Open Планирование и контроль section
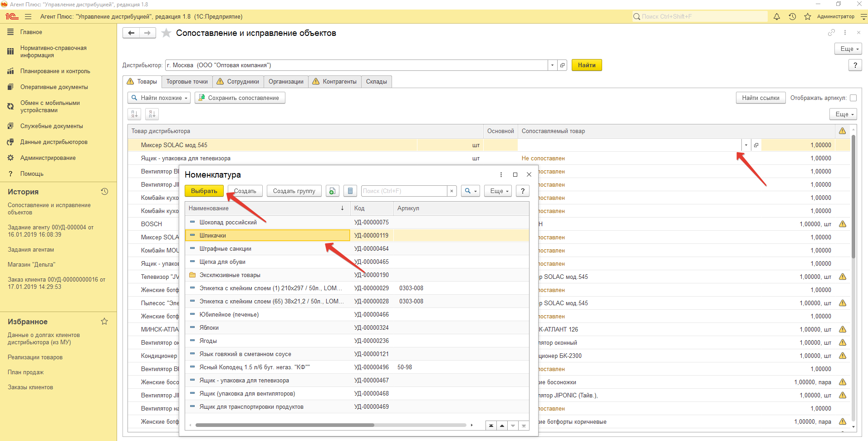The width and height of the screenshot is (868, 441). 55,71
